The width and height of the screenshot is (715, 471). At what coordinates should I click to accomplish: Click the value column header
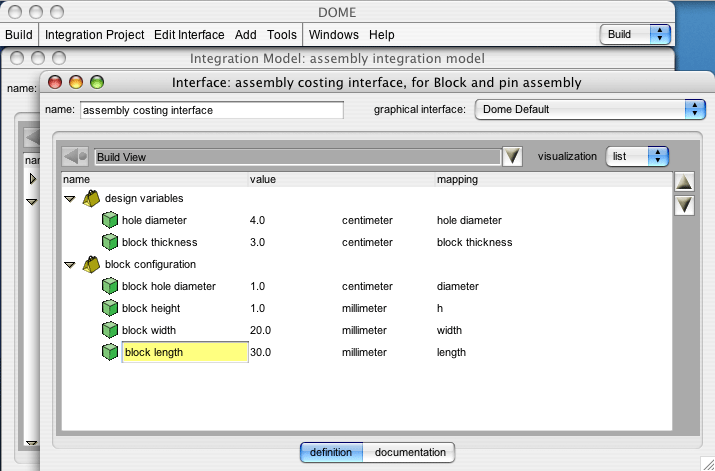[342, 179]
